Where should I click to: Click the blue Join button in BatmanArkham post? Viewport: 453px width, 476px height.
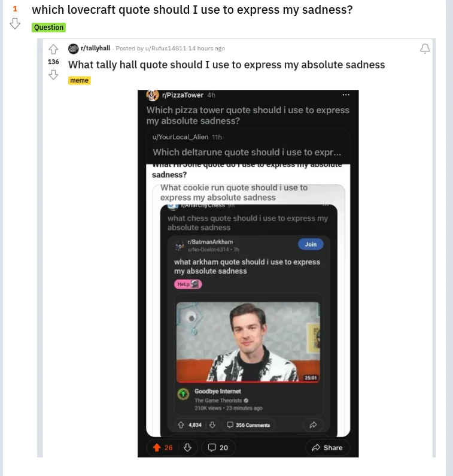pyautogui.click(x=311, y=244)
